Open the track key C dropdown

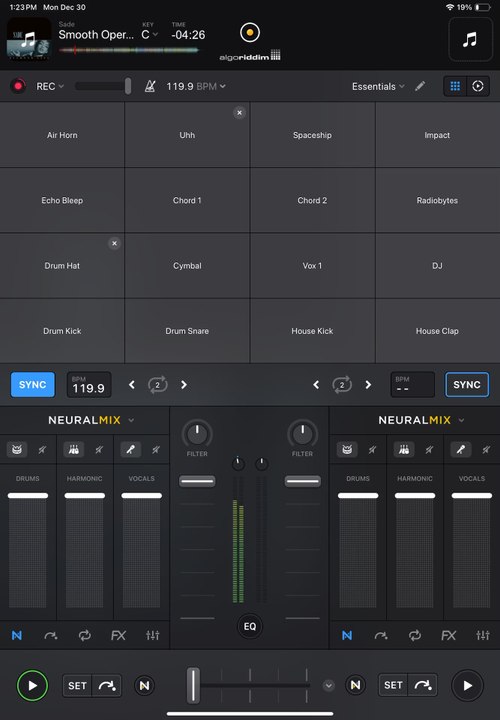[x=149, y=35]
